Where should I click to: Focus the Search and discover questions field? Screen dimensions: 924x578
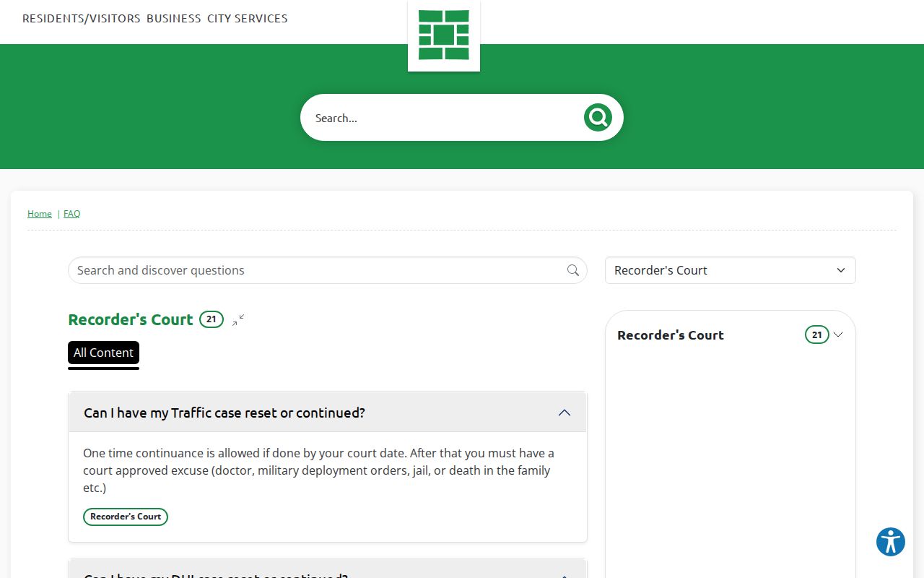[318, 270]
